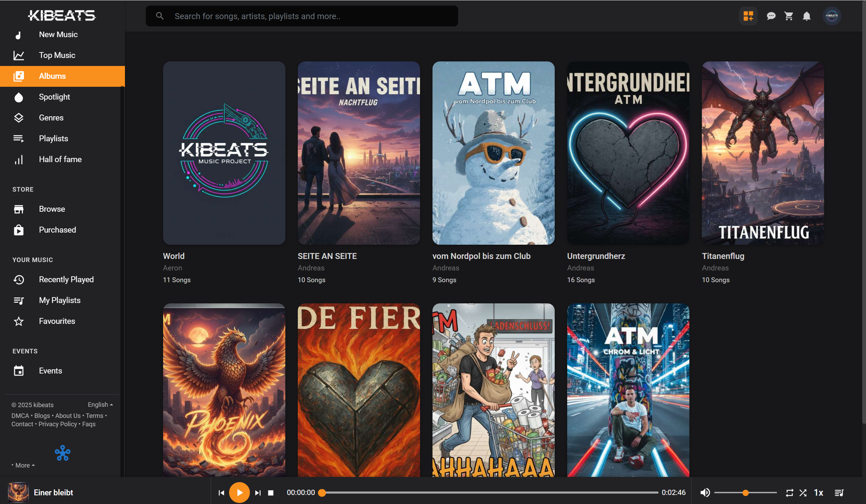Skip to the next track
Viewport: 866px width, 504px height.
pyautogui.click(x=258, y=493)
